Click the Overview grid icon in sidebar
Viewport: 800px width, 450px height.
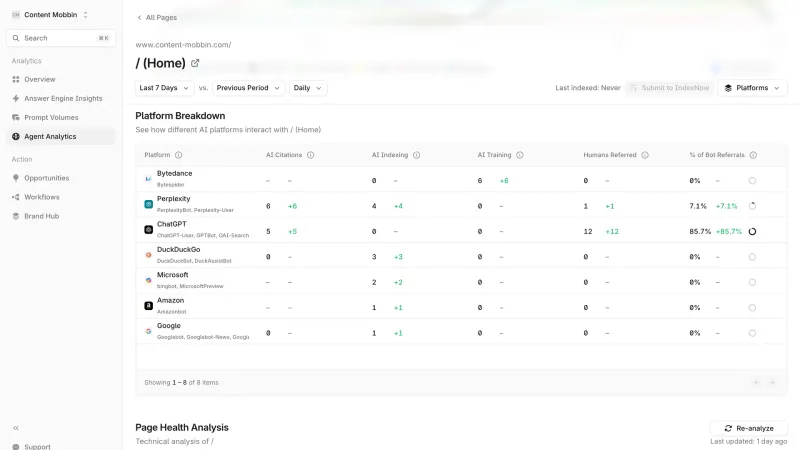point(16,80)
